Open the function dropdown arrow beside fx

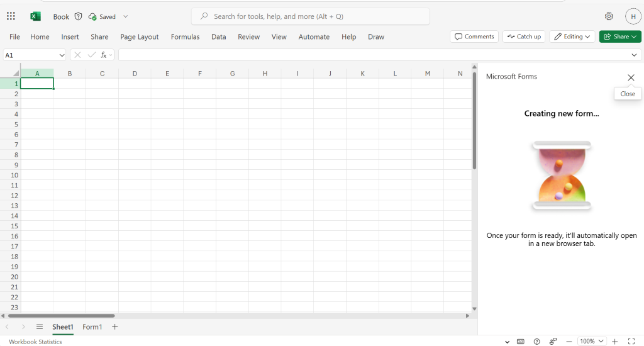pos(111,55)
